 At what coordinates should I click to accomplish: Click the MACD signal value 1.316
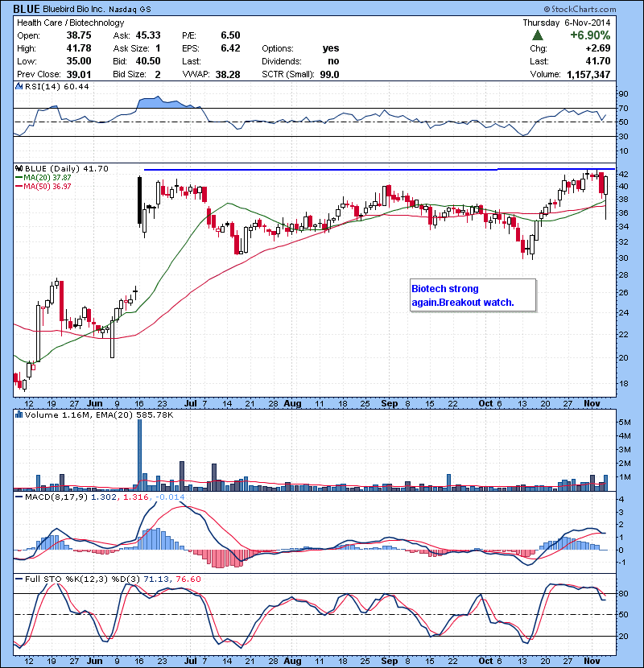pos(136,497)
